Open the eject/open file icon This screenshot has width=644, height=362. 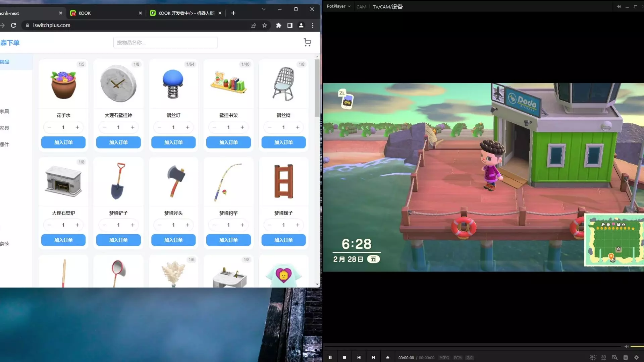pyautogui.click(x=388, y=358)
